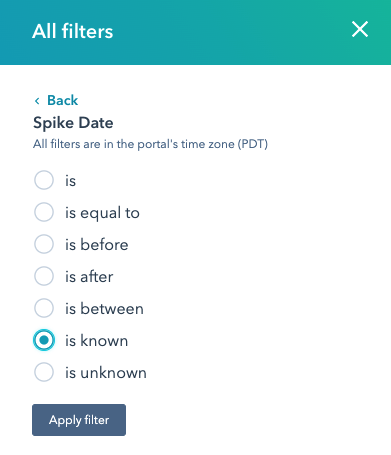Image resolution: width=391 pixels, height=455 pixels.
Task: Click the Apply filter button
Action: pos(79,420)
